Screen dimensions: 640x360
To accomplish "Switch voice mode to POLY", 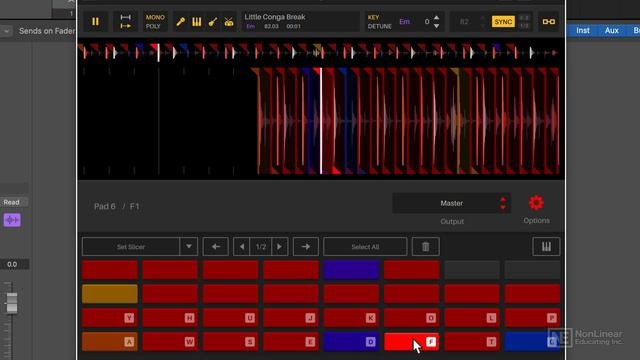I will 153,26.
